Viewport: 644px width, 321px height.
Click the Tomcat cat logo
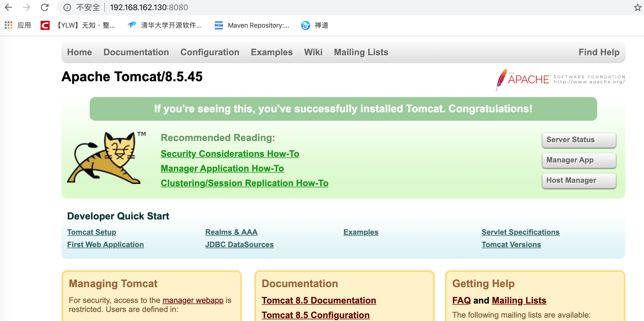(x=107, y=158)
